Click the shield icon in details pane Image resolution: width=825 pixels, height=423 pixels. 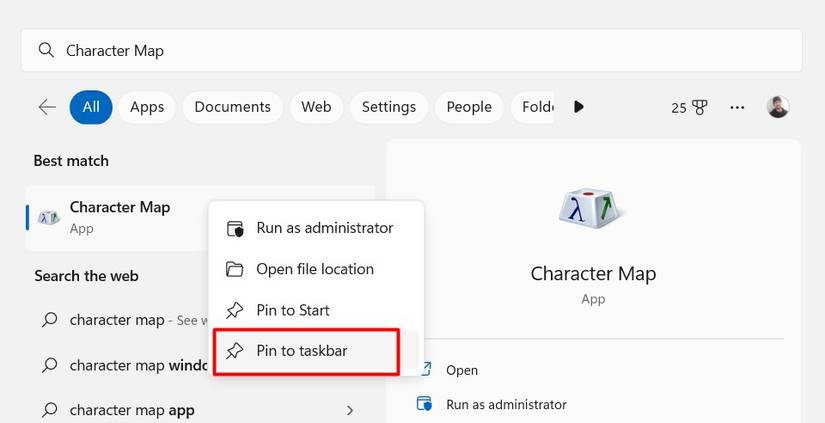click(424, 404)
